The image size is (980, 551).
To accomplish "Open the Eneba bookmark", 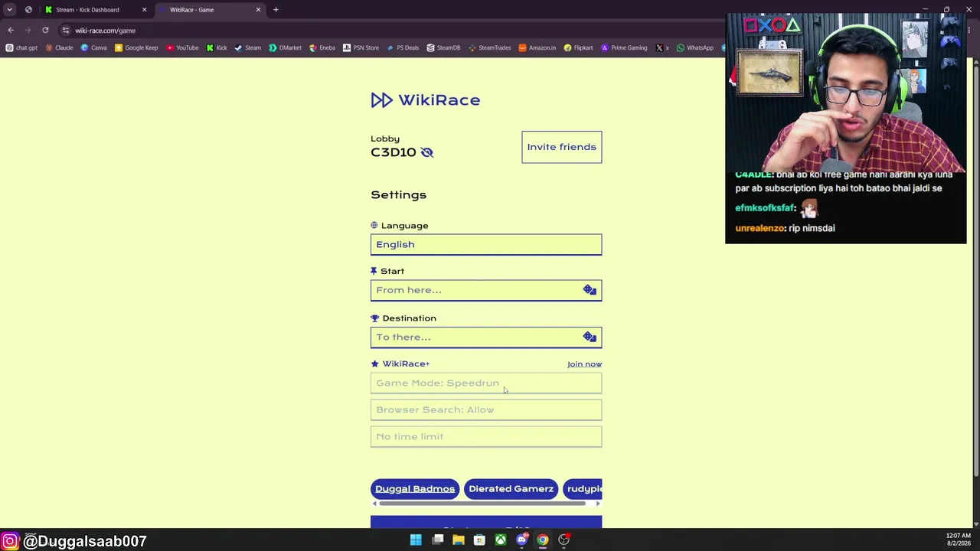I will pyautogui.click(x=322, y=47).
